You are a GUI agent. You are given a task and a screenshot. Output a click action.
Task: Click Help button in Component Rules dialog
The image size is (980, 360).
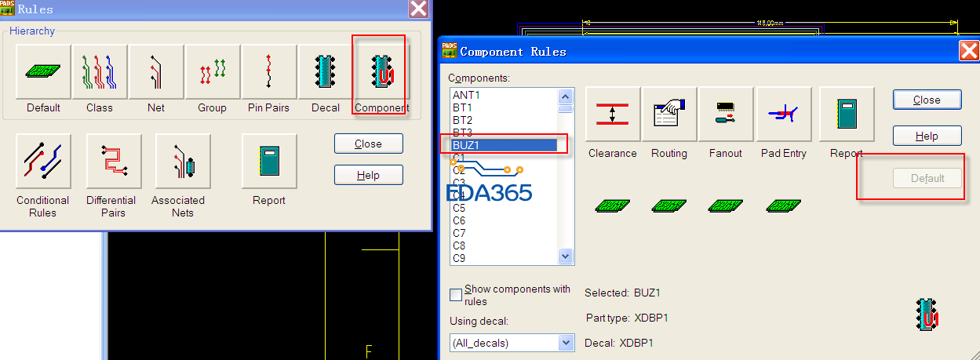(927, 136)
